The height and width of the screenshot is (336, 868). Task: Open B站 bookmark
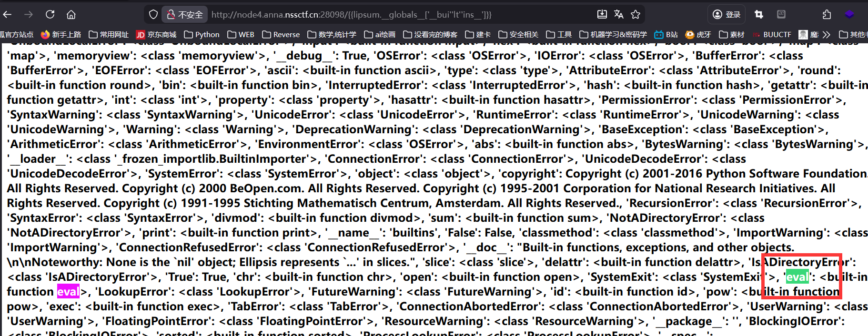point(666,35)
